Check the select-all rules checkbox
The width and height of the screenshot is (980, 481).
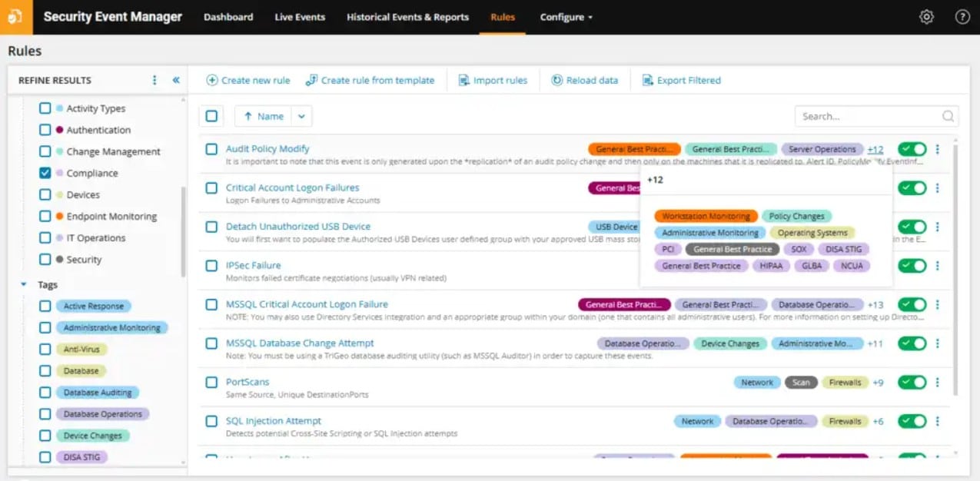click(211, 117)
